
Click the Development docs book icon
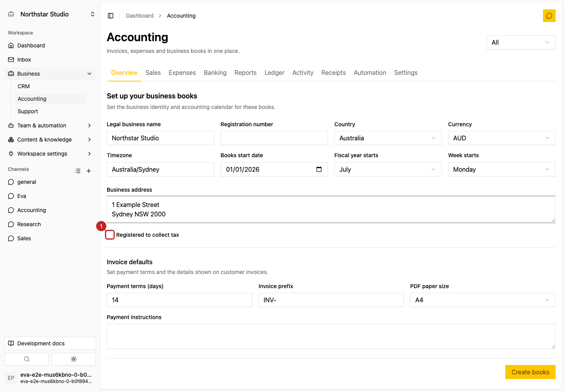tap(11, 343)
